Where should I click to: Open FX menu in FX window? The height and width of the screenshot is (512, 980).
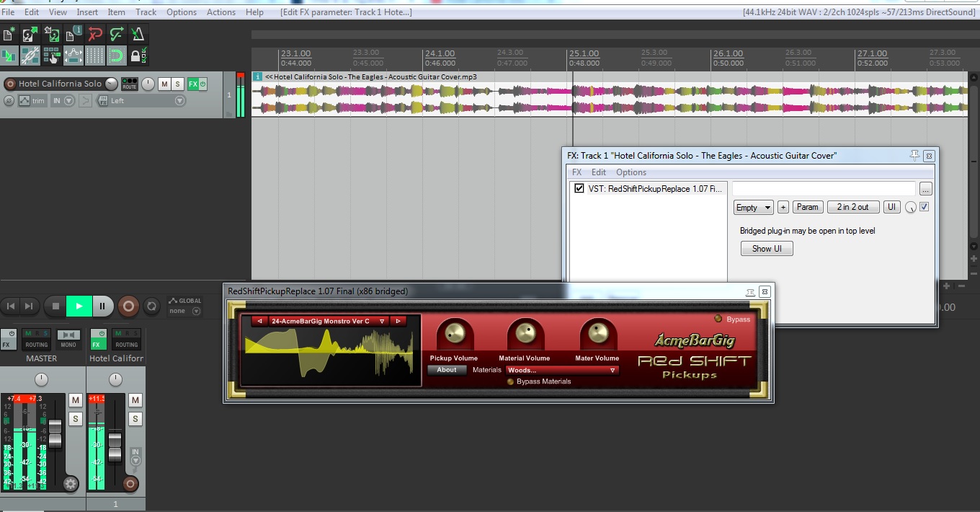[x=576, y=172]
